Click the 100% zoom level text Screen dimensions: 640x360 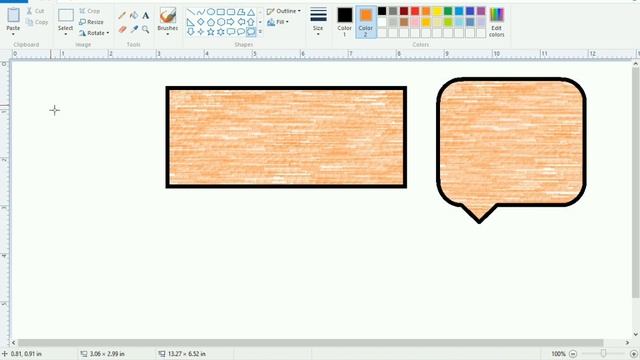coord(558,354)
